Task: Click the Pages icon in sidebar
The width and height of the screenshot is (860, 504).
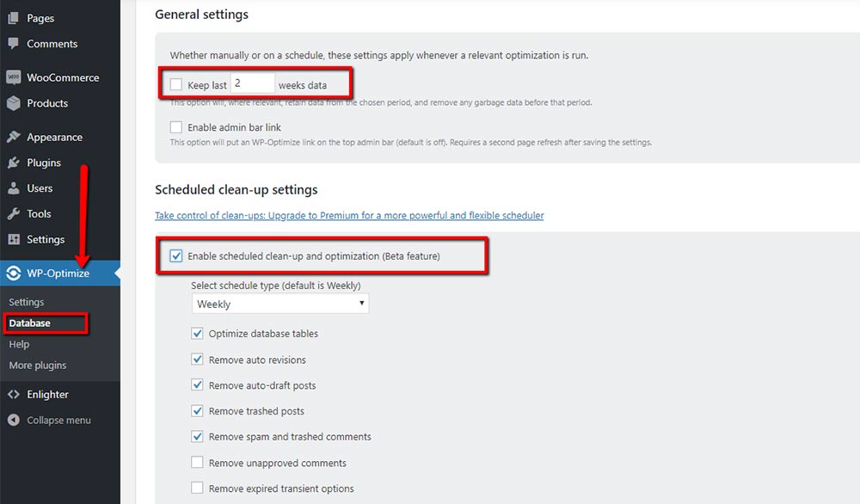Action: click(x=13, y=18)
